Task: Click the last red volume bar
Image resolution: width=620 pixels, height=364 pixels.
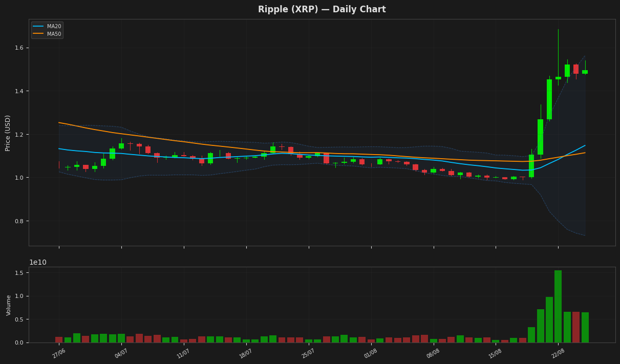Action: (576, 327)
